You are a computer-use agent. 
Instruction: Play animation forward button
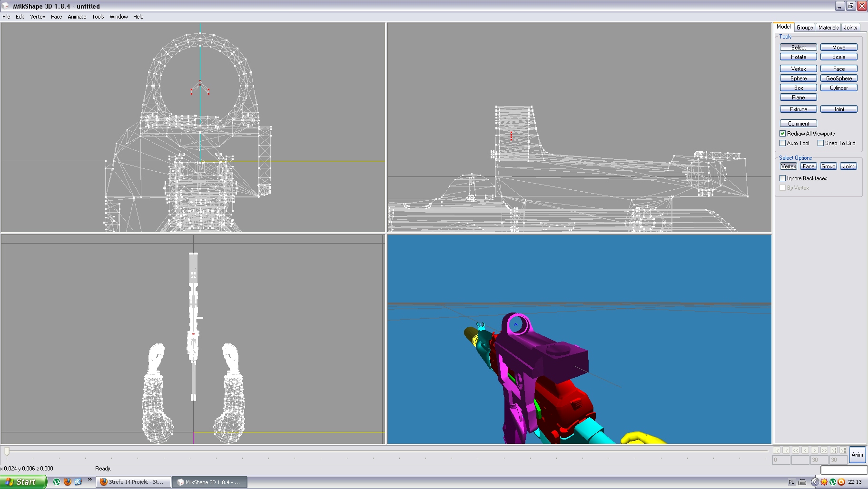[824, 450]
